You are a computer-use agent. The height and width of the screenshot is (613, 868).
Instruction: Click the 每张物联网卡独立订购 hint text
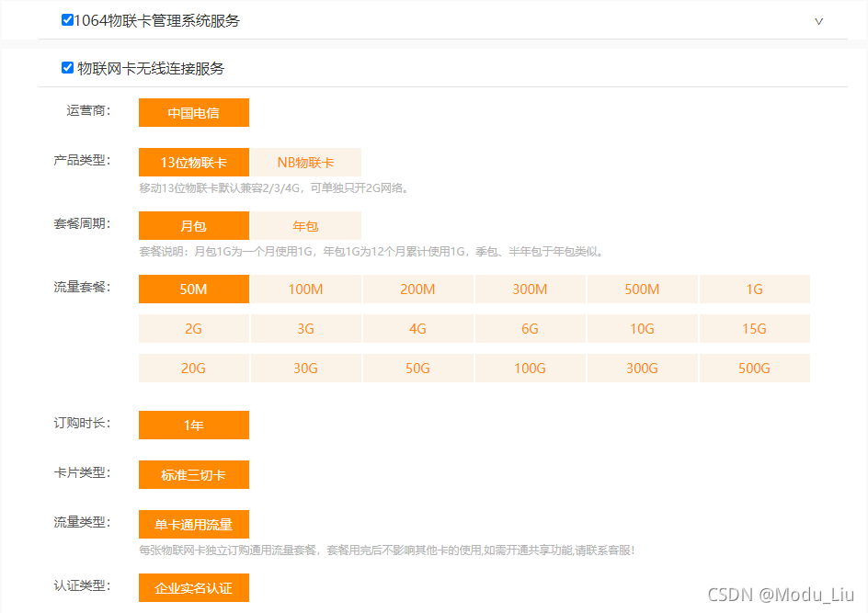[x=387, y=551]
